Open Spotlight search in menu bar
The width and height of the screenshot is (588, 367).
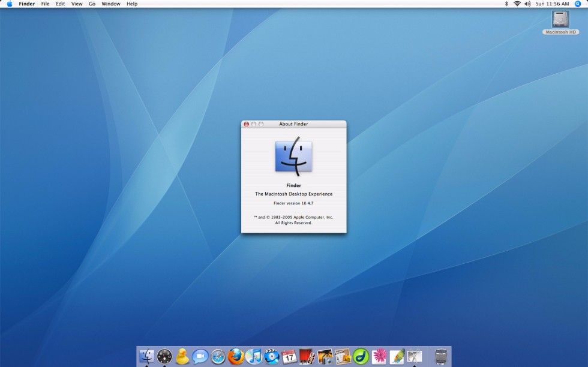click(578, 4)
